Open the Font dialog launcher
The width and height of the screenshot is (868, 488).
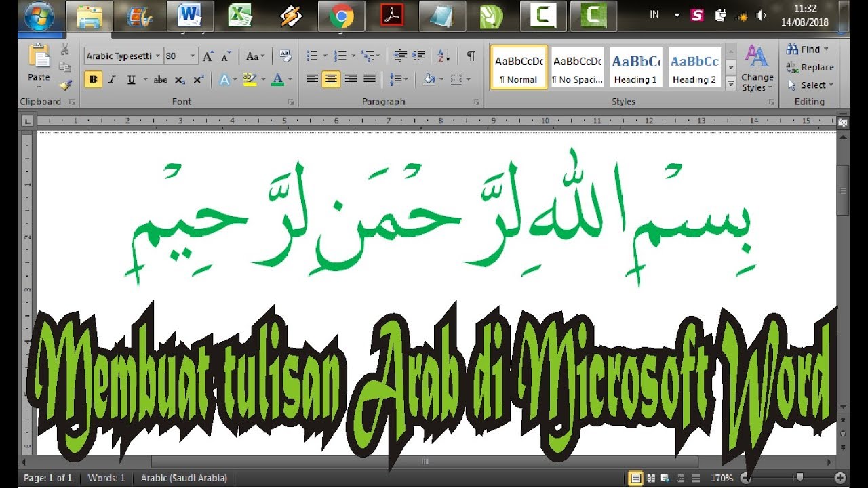click(x=292, y=102)
